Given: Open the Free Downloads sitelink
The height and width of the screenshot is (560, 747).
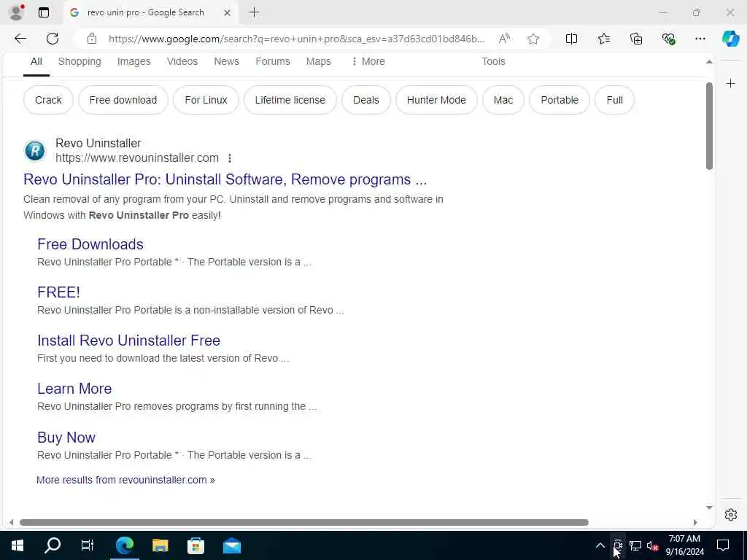Looking at the screenshot, I should tap(90, 244).
